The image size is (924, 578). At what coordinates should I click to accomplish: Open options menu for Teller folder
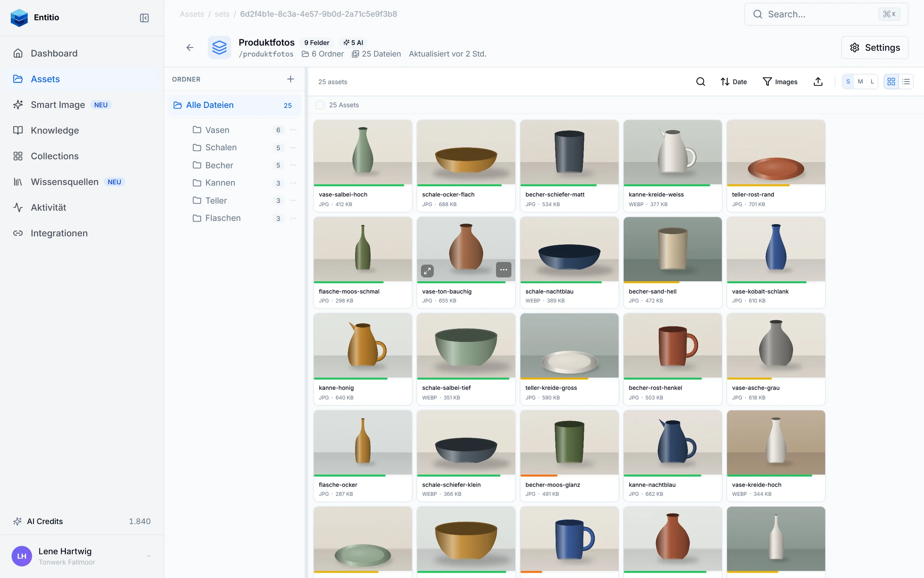click(x=293, y=200)
